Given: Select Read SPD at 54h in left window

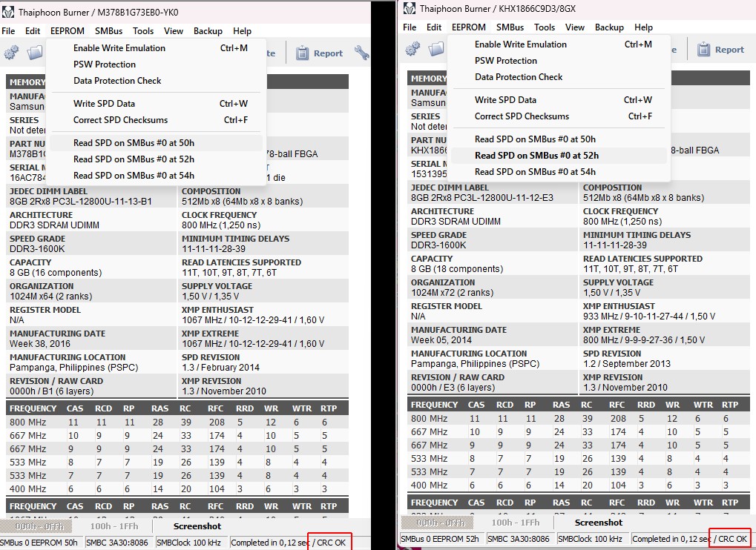Looking at the screenshot, I should tap(157, 176).
